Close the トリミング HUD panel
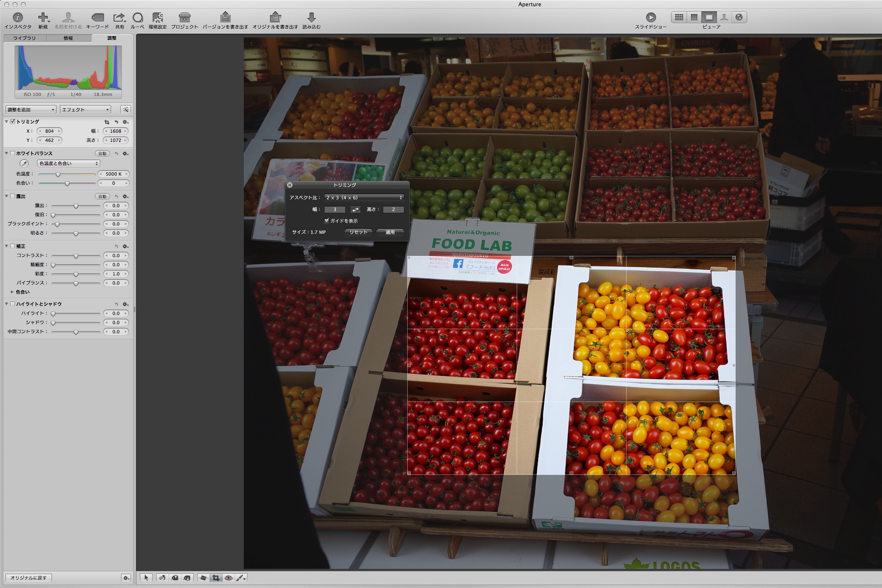Screen dimensions: 882x588 point(290,185)
